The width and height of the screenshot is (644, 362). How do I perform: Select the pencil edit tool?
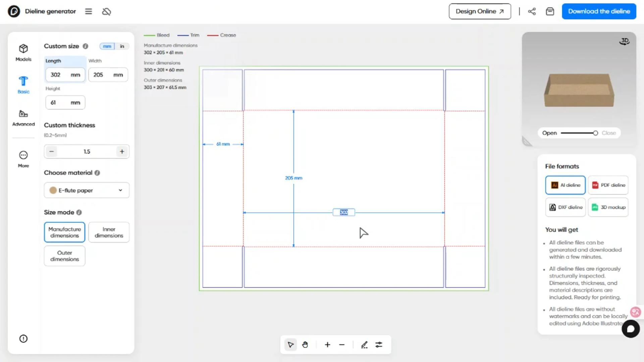click(364, 345)
